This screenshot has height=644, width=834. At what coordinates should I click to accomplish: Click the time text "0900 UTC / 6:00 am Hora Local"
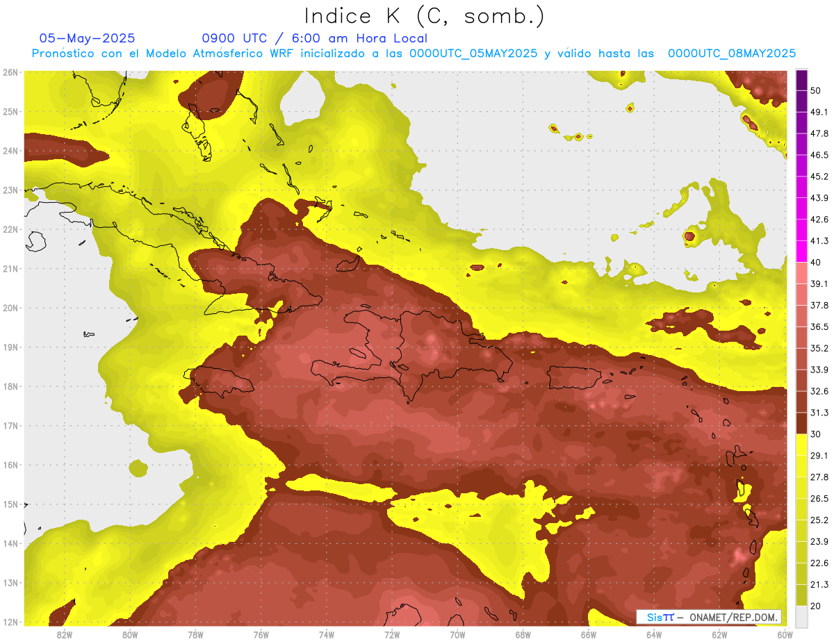[x=315, y=38]
